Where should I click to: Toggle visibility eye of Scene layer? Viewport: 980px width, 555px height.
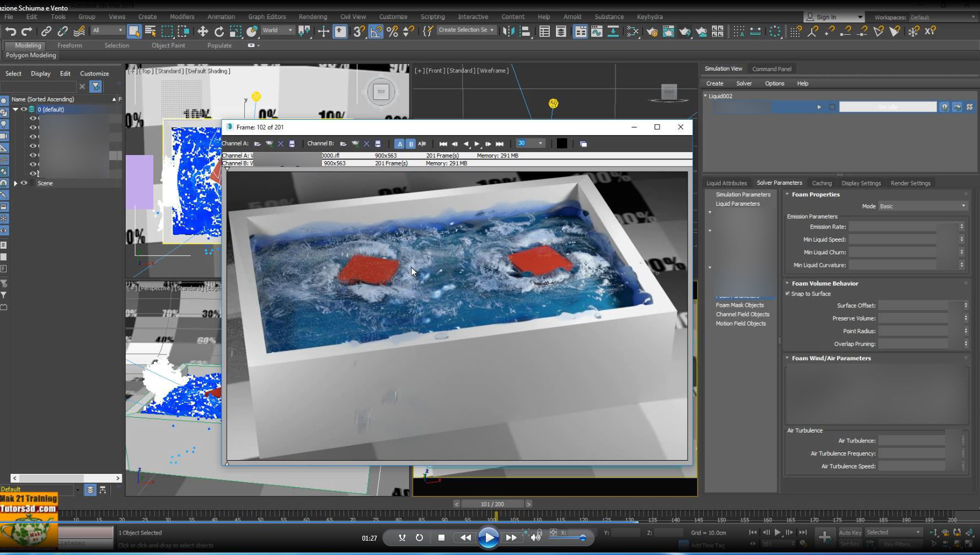[x=24, y=183]
